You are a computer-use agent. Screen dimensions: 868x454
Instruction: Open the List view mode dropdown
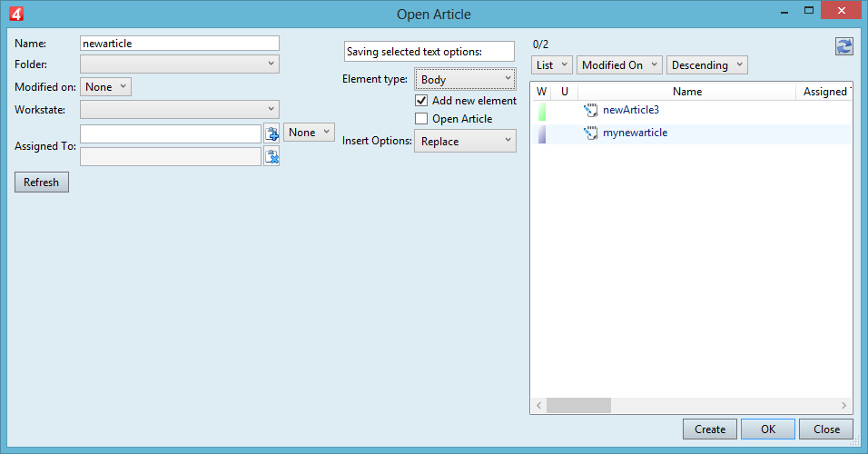pyautogui.click(x=552, y=65)
